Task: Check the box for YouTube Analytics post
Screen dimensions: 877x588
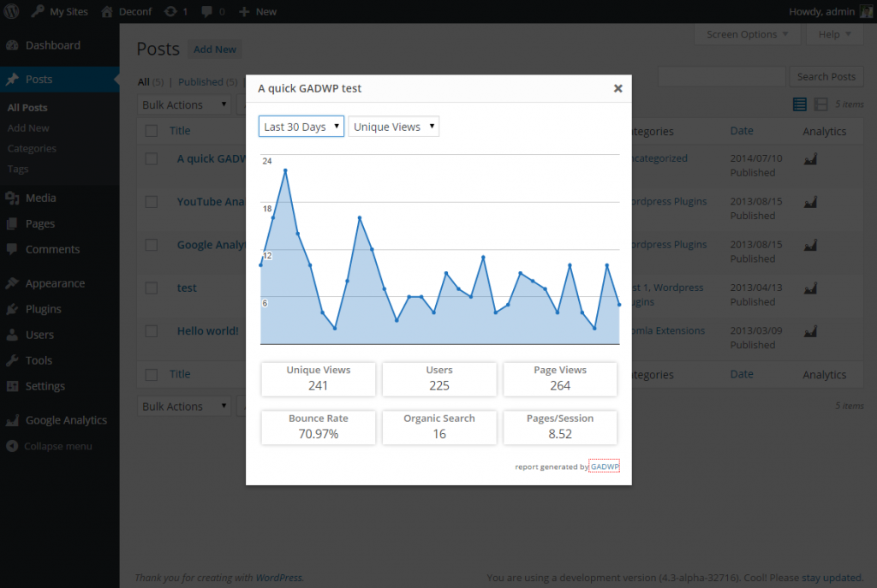Action: 151,202
